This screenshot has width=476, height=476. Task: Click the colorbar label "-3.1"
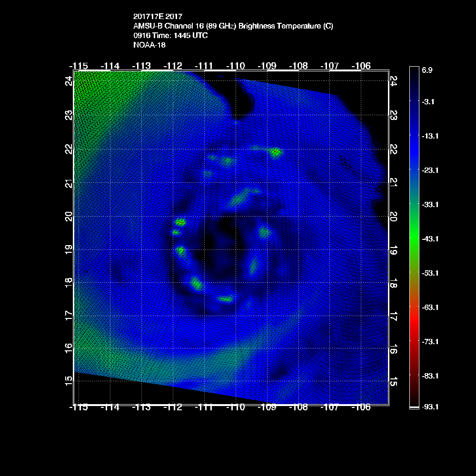pyautogui.click(x=428, y=102)
